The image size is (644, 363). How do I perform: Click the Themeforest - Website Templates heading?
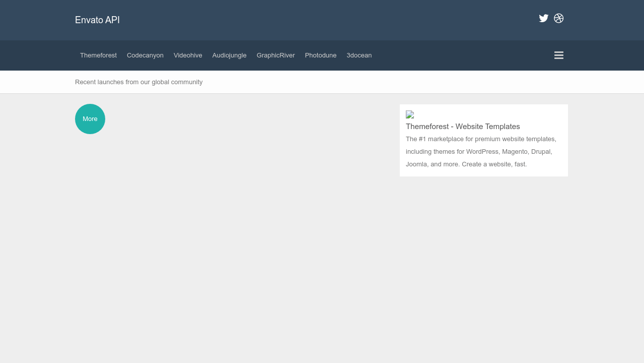463,127
